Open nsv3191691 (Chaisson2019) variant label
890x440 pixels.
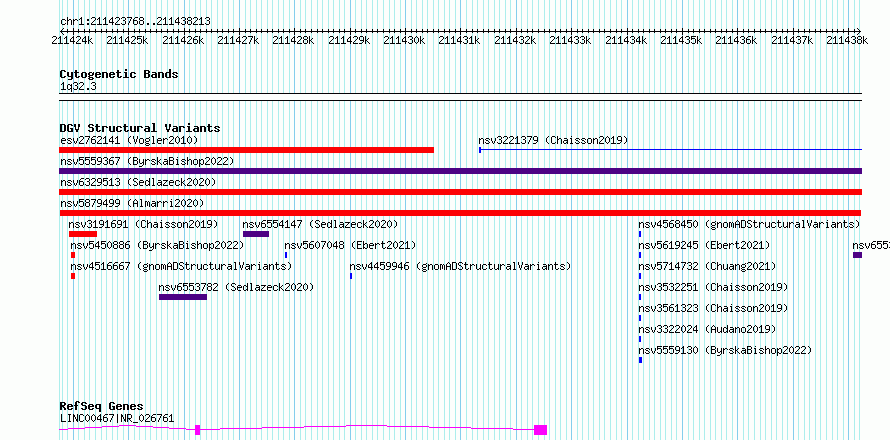[x=143, y=224]
